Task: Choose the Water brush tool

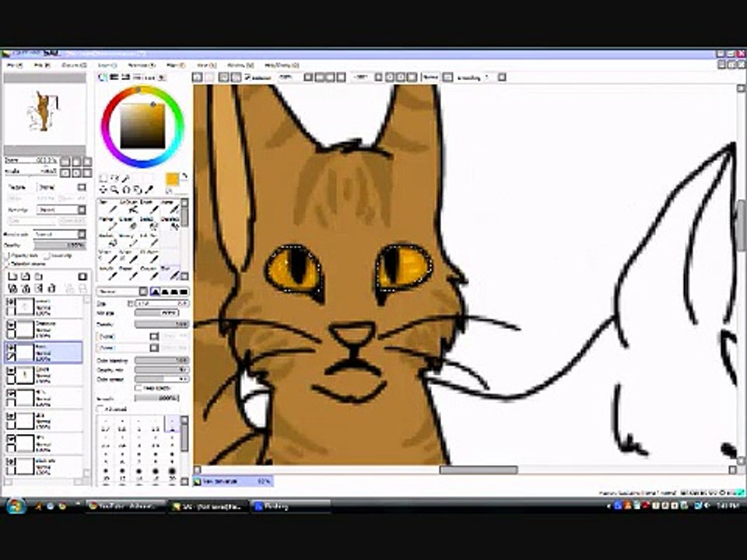Action: coord(170,206)
